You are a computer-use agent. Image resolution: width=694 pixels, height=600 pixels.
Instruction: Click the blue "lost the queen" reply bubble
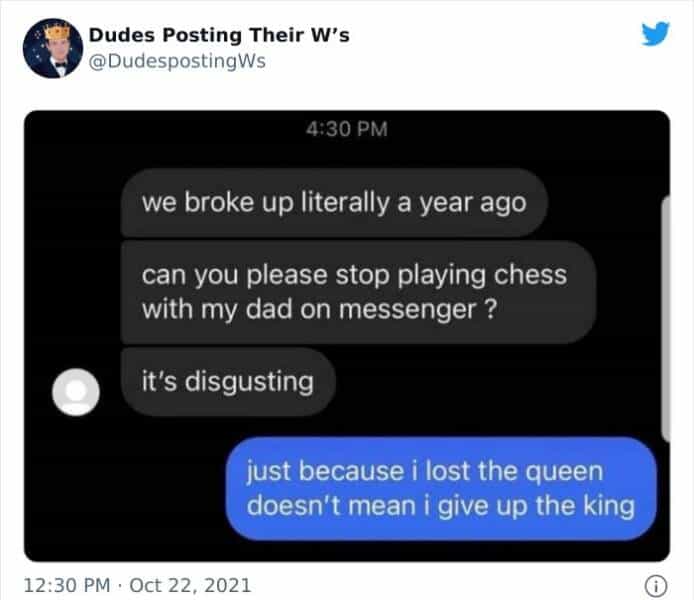point(441,488)
